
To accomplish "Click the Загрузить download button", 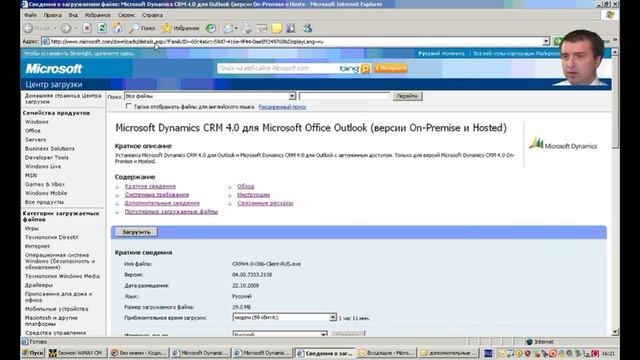I will (x=136, y=232).
